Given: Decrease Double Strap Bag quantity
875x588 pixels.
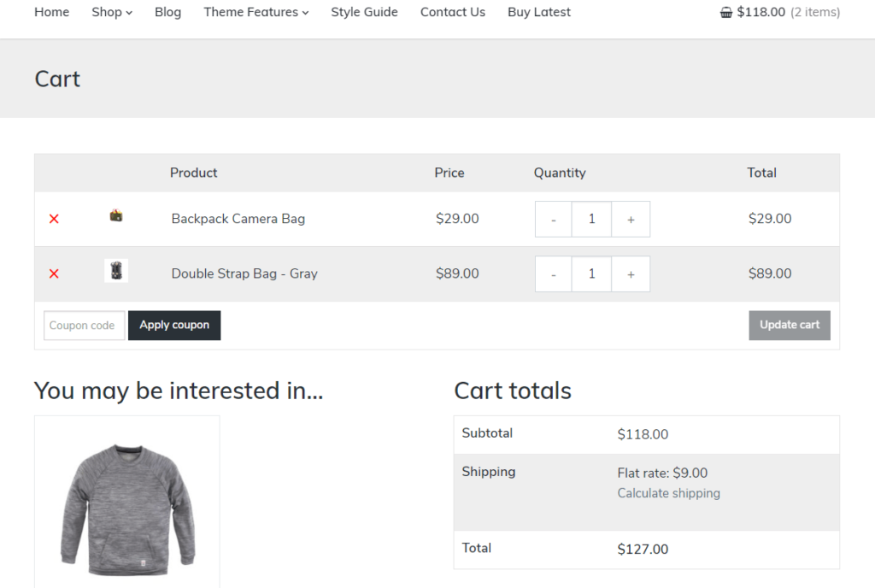Looking at the screenshot, I should [554, 274].
